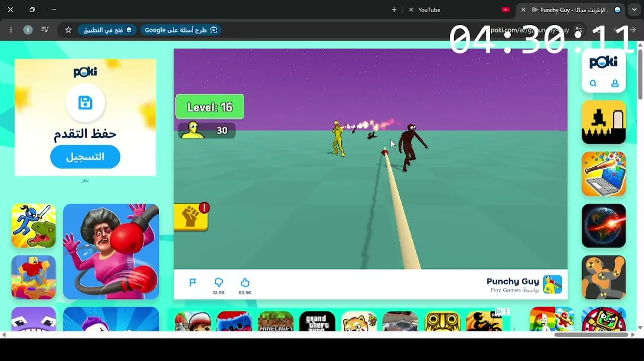Open the rainbow stickmen game thumbnail
644x361 pixels.
pyautogui.click(x=552, y=319)
